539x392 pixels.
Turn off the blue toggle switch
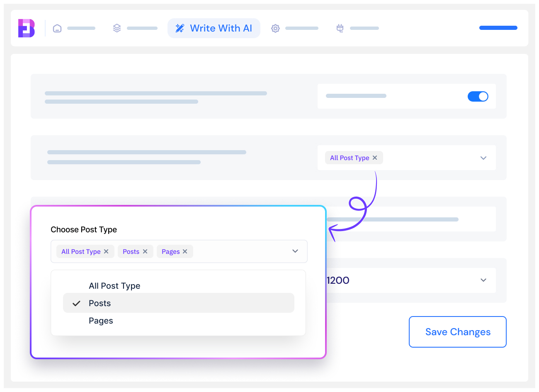click(x=478, y=96)
